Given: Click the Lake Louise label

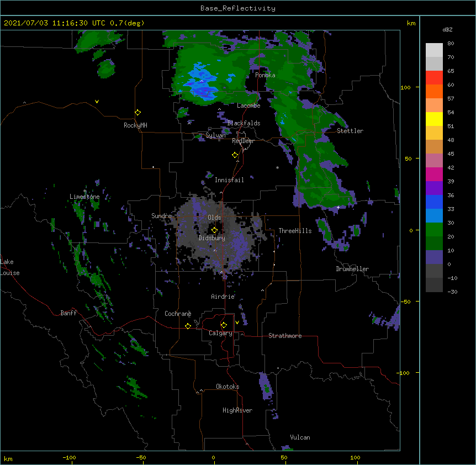Looking at the screenshot, I should coord(10,267).
